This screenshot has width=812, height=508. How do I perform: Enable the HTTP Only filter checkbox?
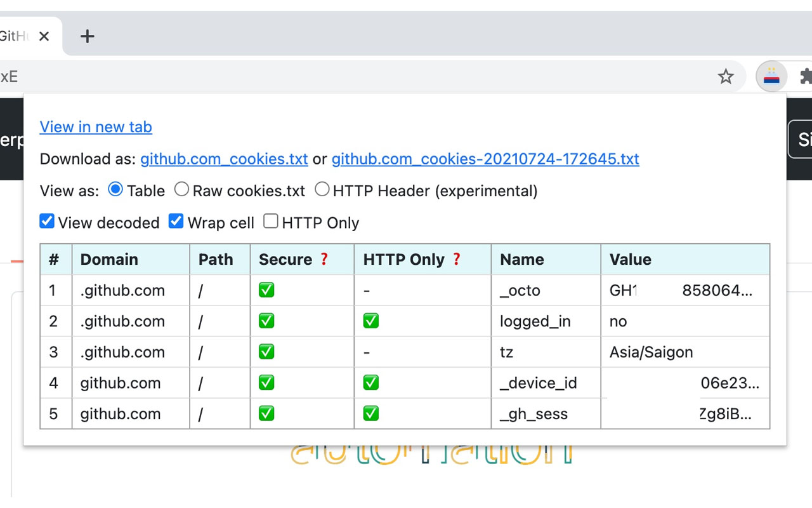pyautogui.click(x=271, y=221)
